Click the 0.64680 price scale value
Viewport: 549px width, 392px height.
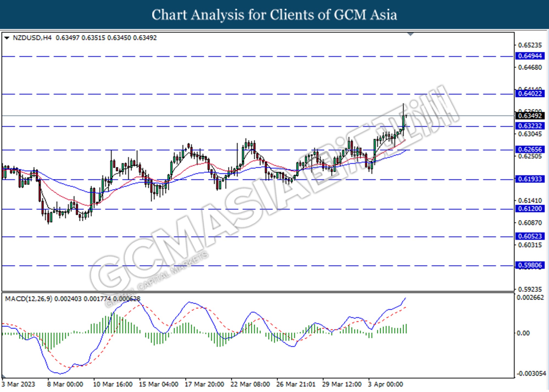click(530, 67)
